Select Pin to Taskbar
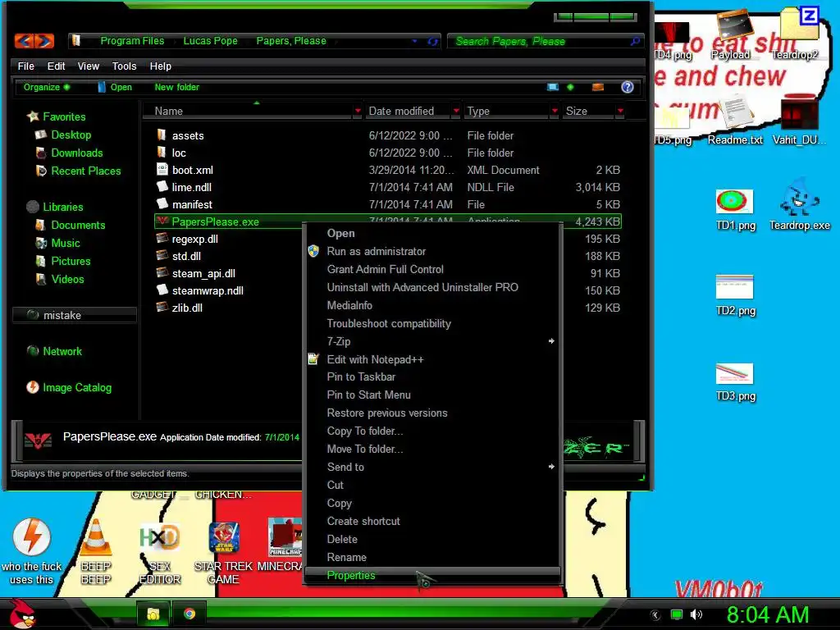This screenshot has height=630, width=840. 432,377
